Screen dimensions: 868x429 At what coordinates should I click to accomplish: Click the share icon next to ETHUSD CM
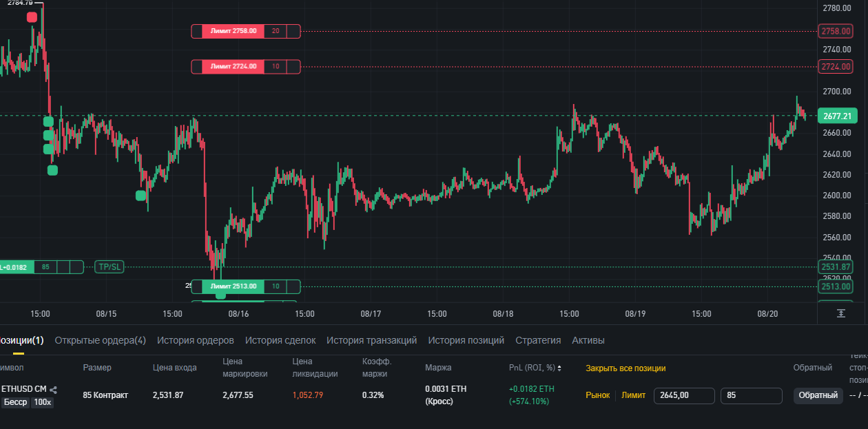[54, 390]
